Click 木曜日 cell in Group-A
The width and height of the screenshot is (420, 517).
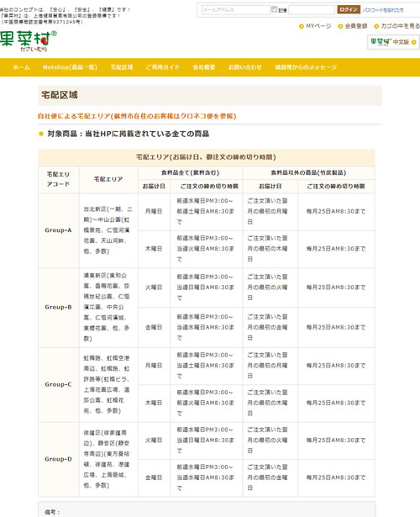pyautogui.click(x=154, y=249)
